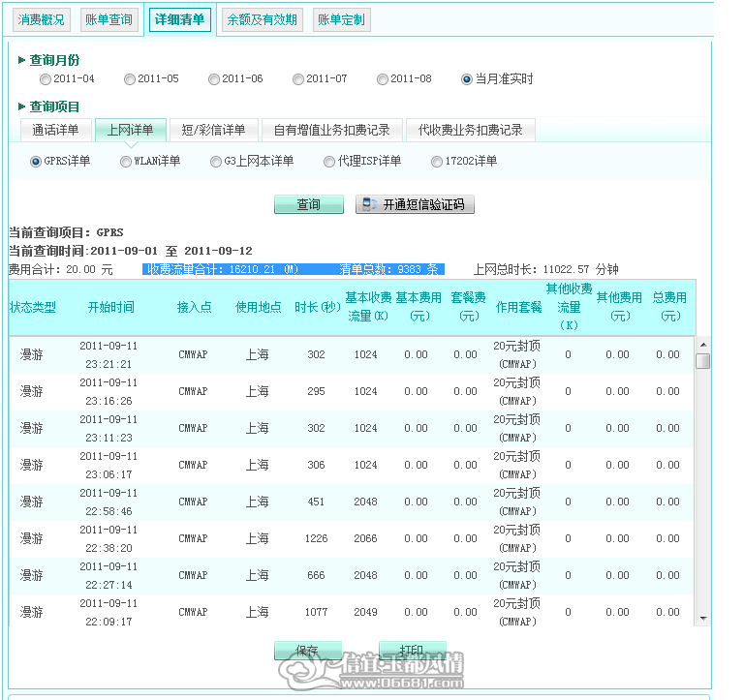Click the duration cell 295
This screenshot has width=744, height=700.
[x=316, y=392]
